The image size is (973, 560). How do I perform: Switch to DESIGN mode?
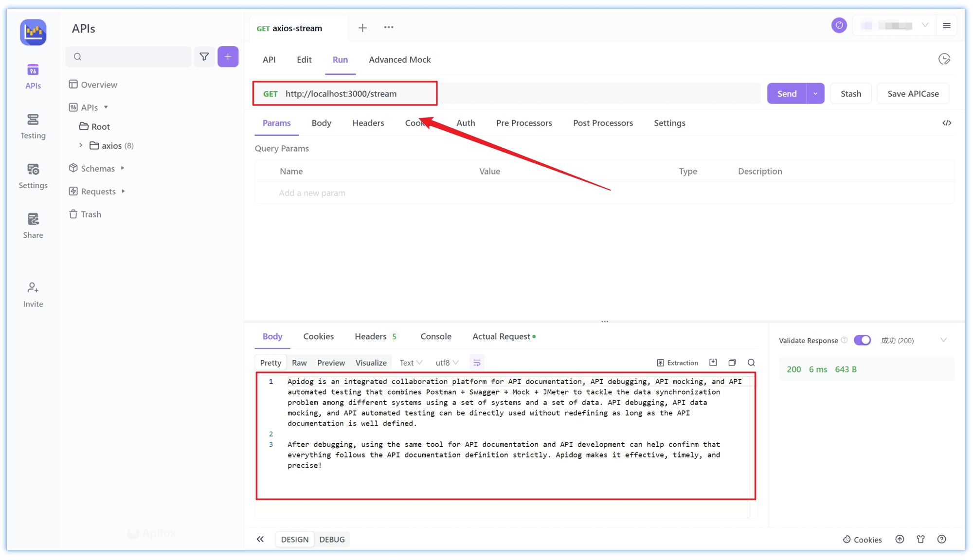(295, 540)
